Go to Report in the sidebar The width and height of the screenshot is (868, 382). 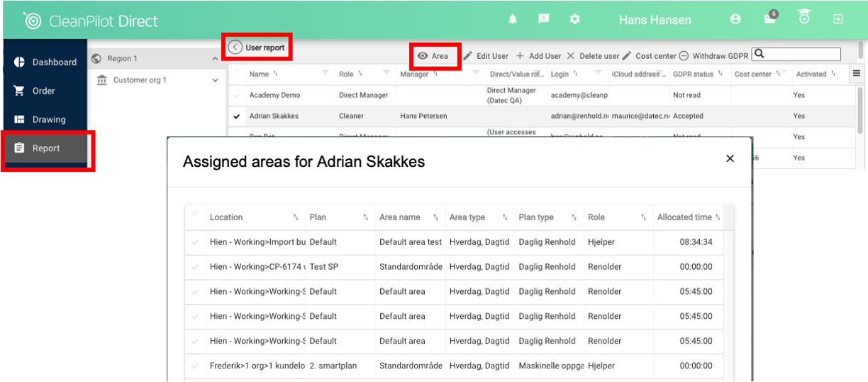(x=46, y=148)
